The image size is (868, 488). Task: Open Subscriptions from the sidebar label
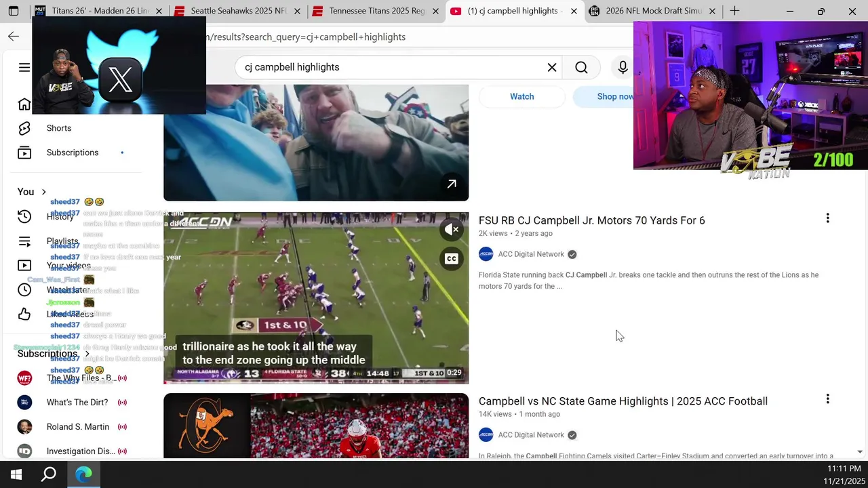[x=73, y=152]
